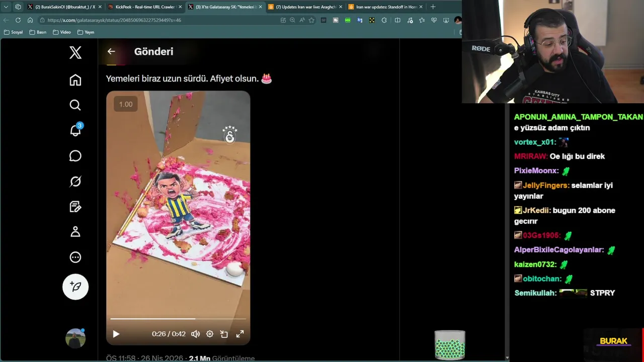Switch to the BurakSakinOl X tab
The height and width of the screenshot is (362, 644).
(x=64, y=7)
